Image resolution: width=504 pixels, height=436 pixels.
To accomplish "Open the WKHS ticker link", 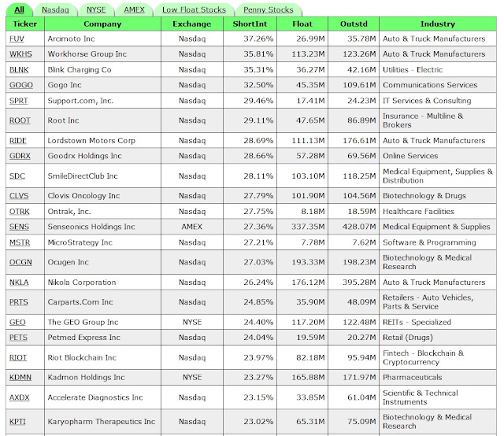I will point(20,54).
